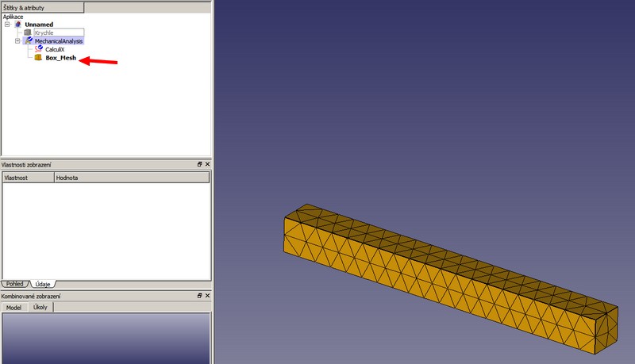
Task: Switch to the Údaje tab
Action: [43, 283]
